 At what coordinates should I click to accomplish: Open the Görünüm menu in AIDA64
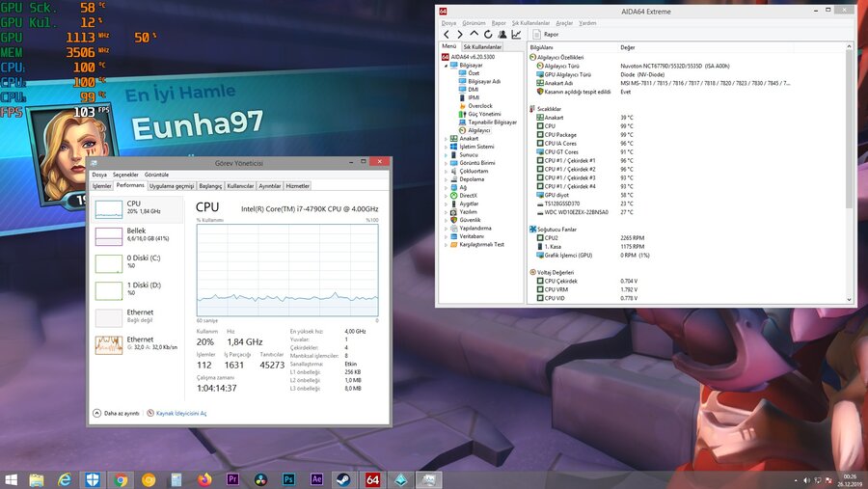pyautogui.click(x=474, y=23)
